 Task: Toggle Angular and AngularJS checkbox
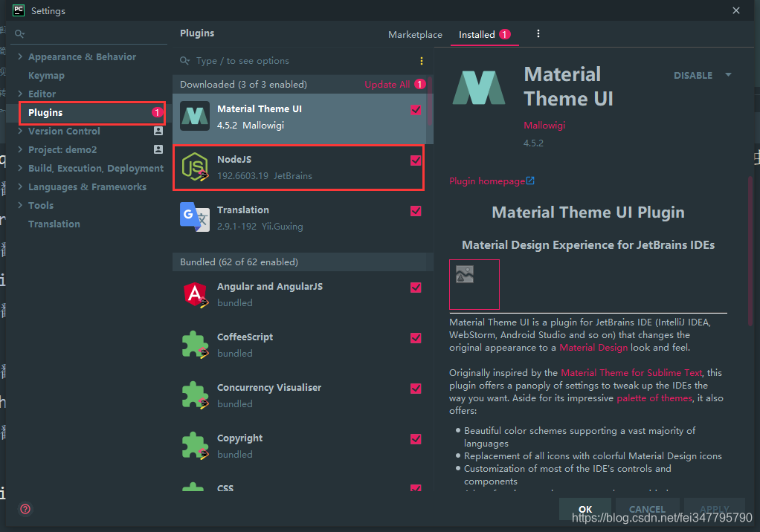(416, 288)
